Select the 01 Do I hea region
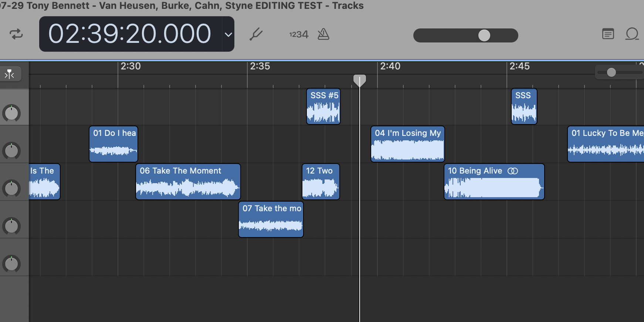644x322 pixels. (x=113, y=144)
